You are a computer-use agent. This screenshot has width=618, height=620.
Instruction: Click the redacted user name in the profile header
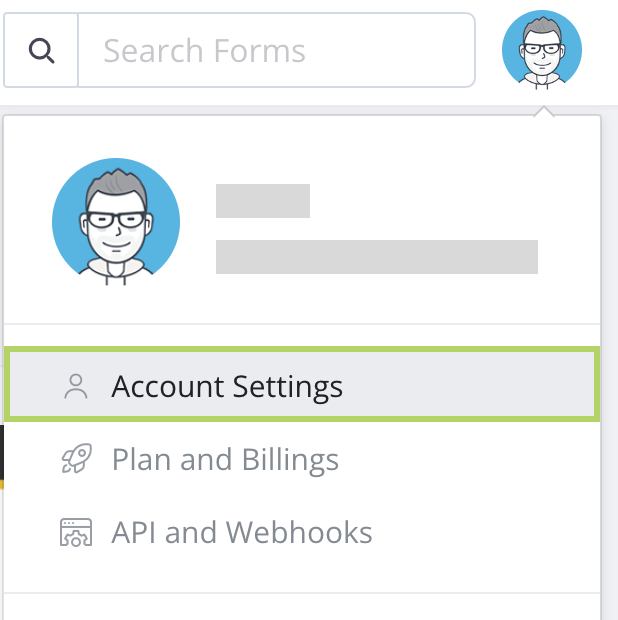263,201
